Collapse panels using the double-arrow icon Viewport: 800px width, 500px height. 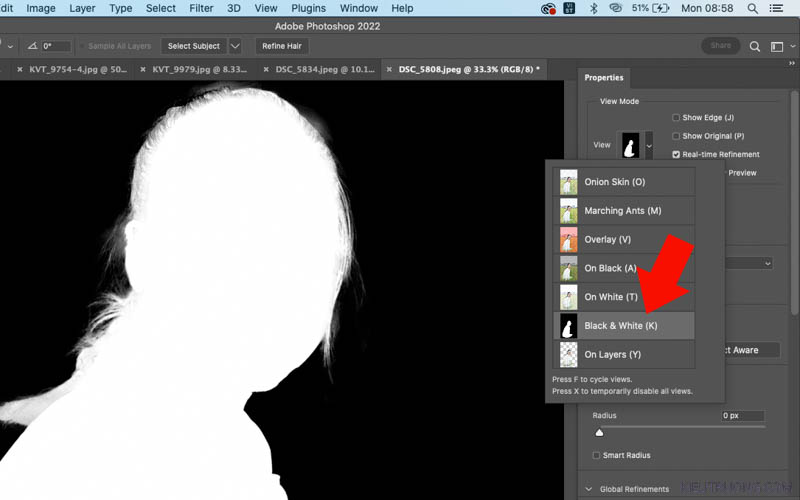point(791,63)
